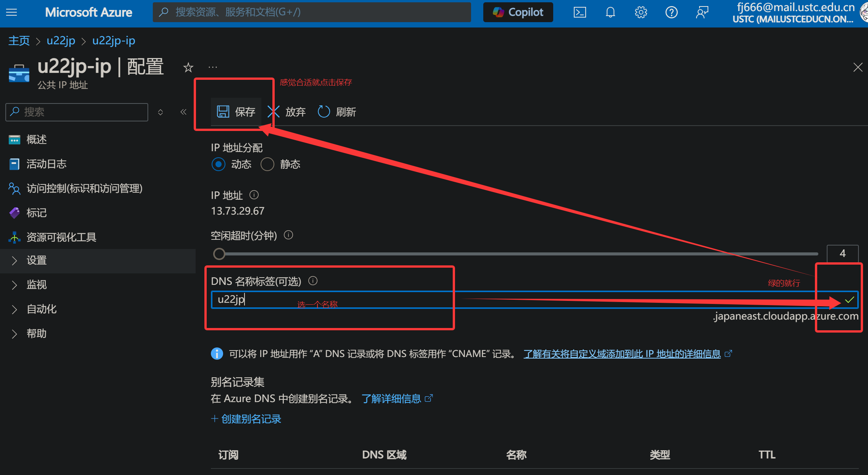Click info icon beside DNS name label
The image size is (868, 475).
[313, 281]
